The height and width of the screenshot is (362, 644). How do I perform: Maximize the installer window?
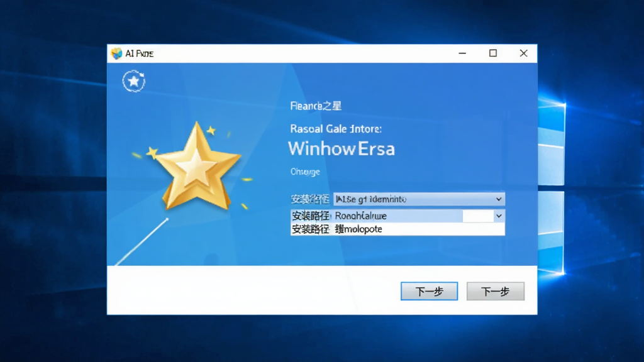tap(493, 53)
